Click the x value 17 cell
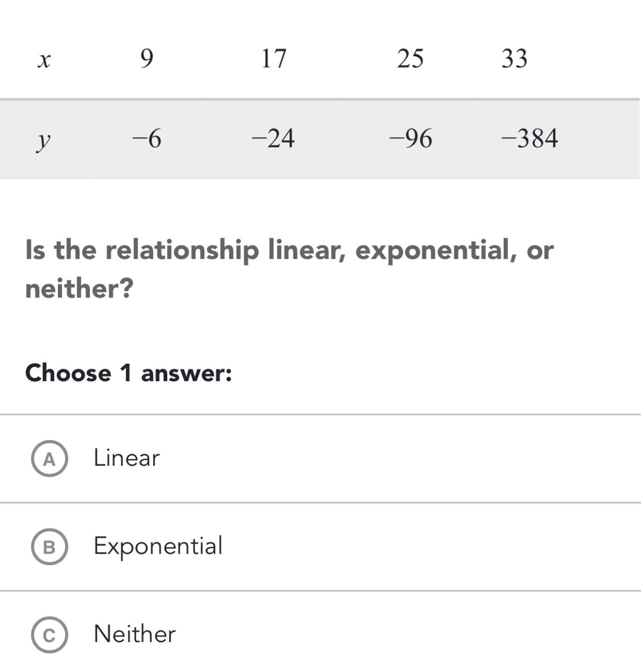This screenshot has width=641, height=672. pyautogui.click(x=274, y=58)
